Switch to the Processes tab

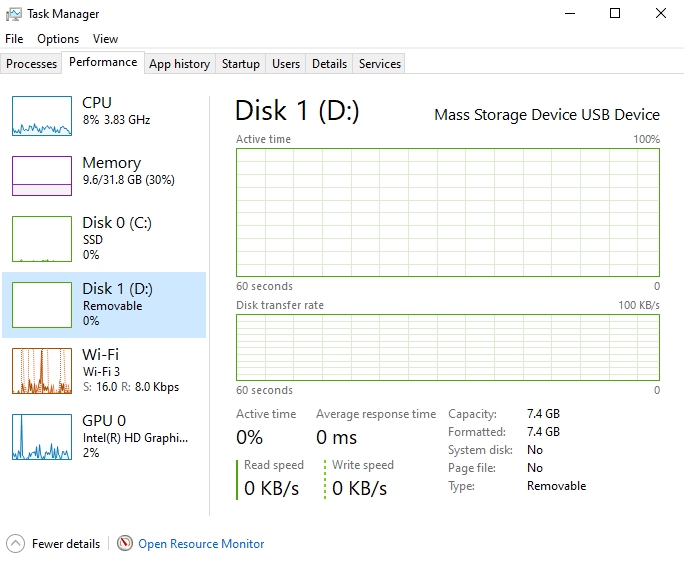pyautogui.click(x=32, y=64)
